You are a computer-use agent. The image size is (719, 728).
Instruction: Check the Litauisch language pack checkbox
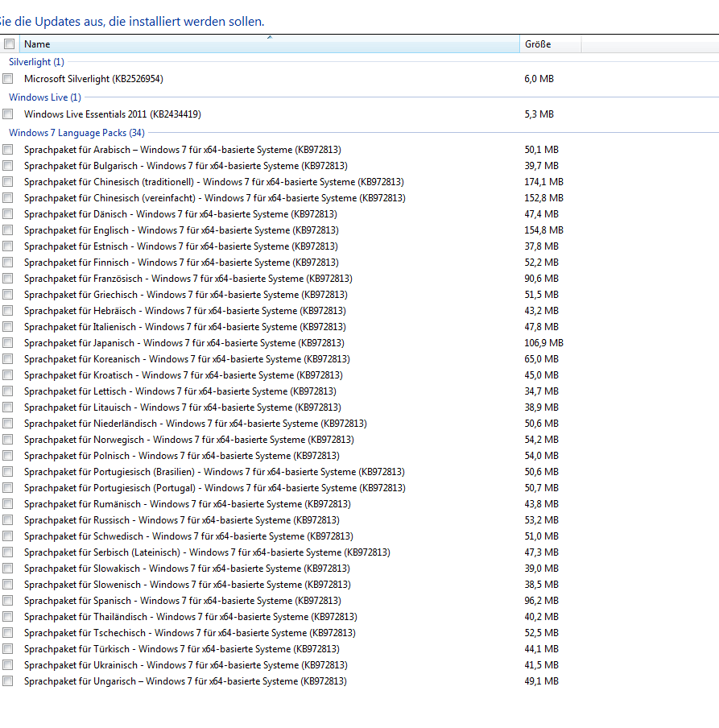(x=7, y=407)
